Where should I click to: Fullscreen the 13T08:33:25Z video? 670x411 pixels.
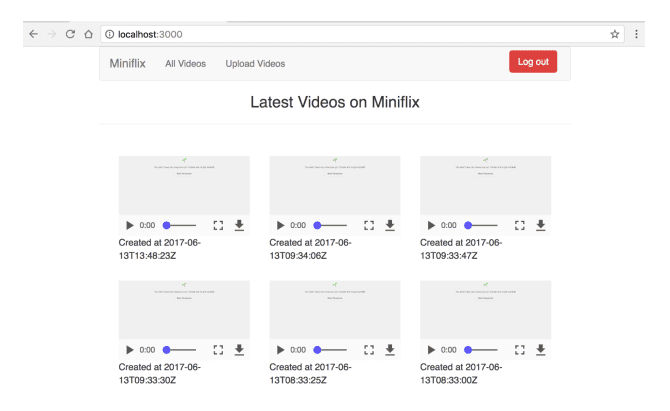369,350
